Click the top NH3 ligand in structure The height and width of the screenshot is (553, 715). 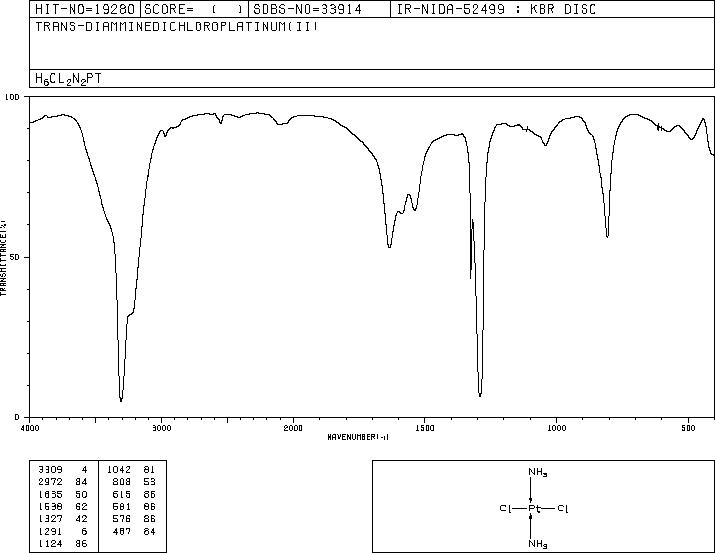pyautogui.click(x=538, y=472)
